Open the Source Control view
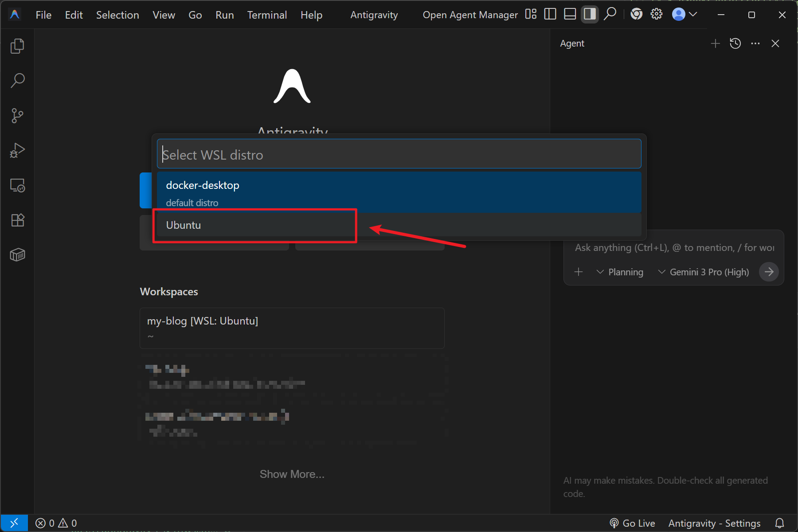This screenshot has height=532, width=798. [17, 116]
